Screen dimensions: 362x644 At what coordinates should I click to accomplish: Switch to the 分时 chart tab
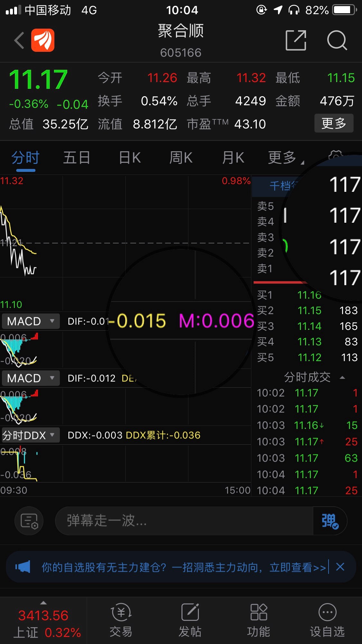click(x=25, y=158)
